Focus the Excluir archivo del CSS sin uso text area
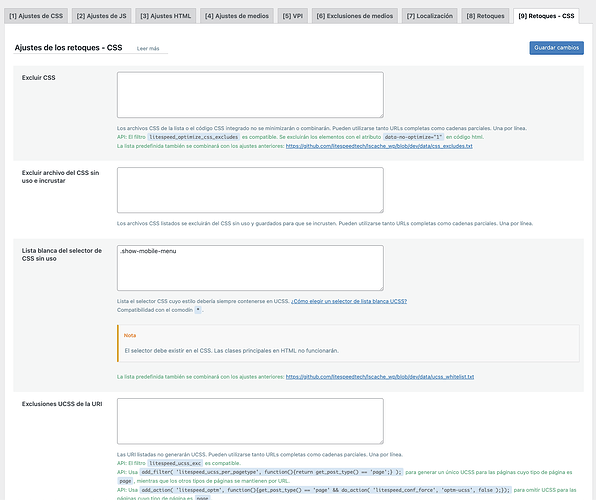596x500 pixels. (250, 190)
